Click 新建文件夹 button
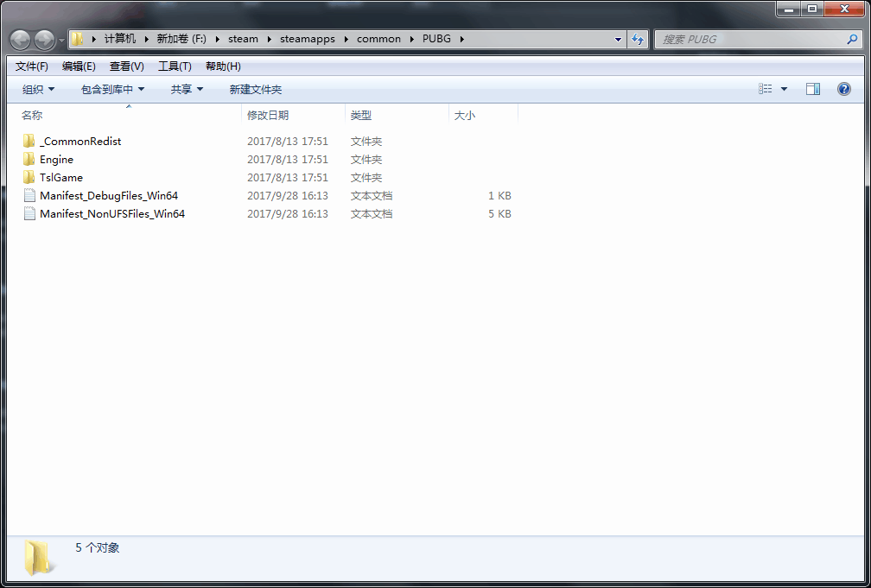The width and height of the screenshot is (871, 588). [x=256, y=90]
